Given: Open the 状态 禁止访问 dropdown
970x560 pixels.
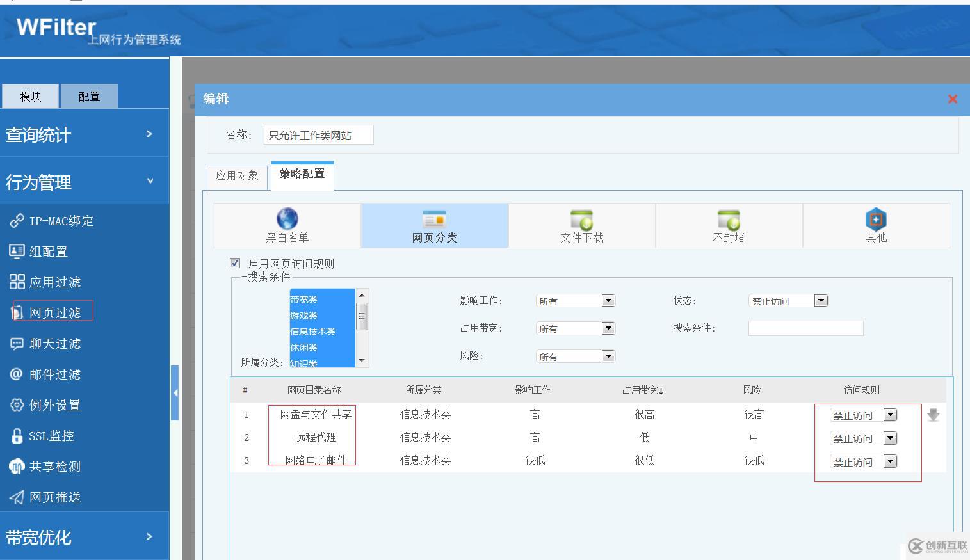Looking at the screenshot, I should 788,301.
